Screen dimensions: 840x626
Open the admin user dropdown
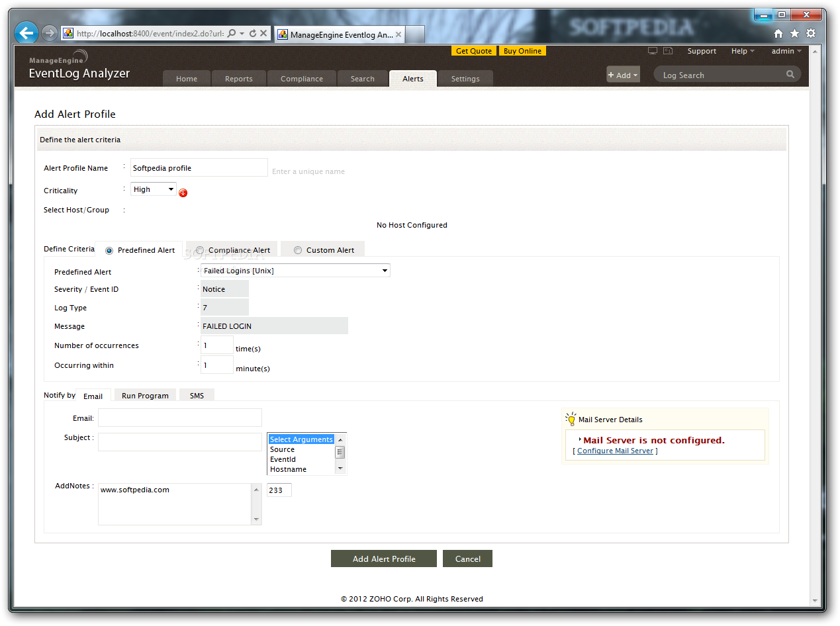[786, 51]
